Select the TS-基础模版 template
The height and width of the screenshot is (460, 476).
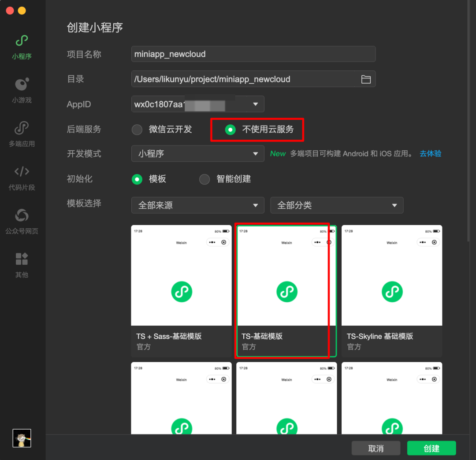click(286, 291)
